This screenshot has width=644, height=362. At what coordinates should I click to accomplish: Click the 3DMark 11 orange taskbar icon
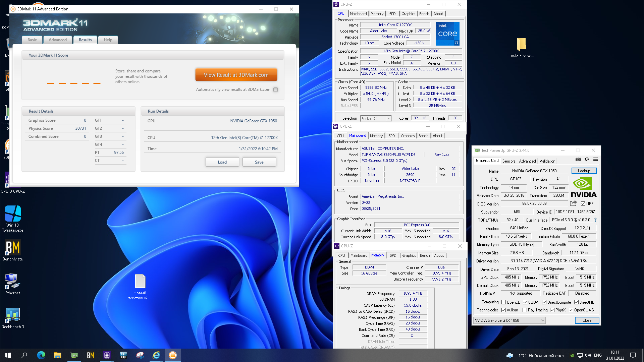tap(173, 355)
